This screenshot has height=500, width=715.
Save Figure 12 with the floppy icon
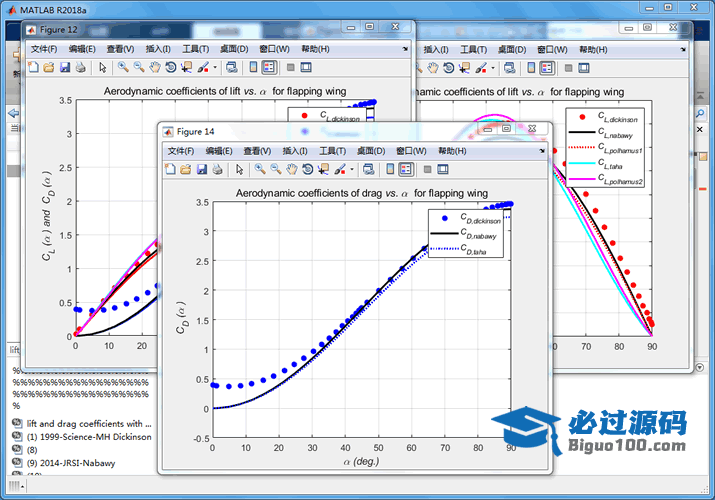[65, 67]
